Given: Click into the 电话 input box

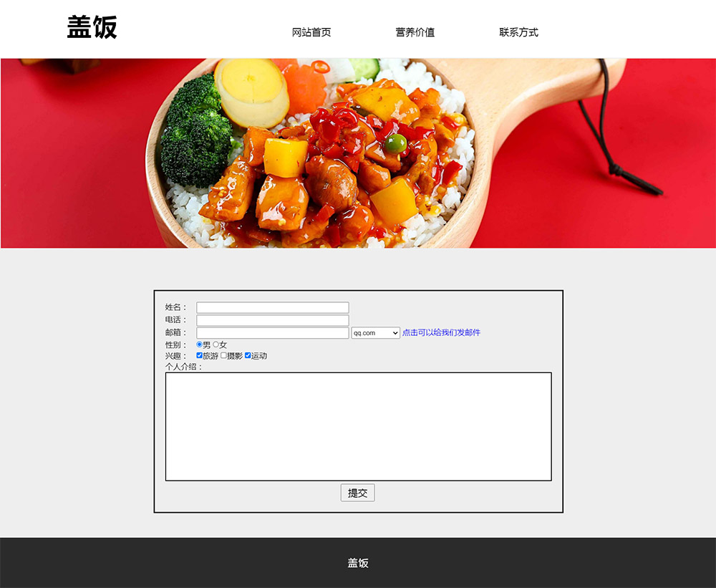Looking at the screenshot, I should [273, 320].
